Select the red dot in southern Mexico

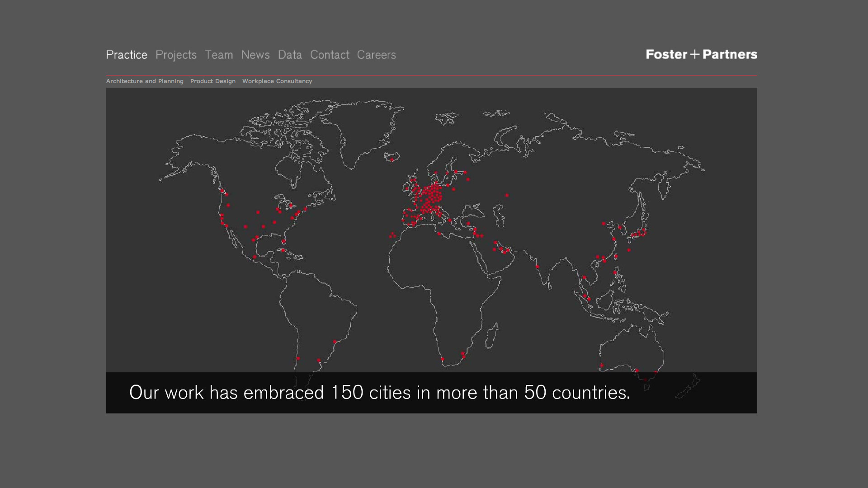(x=255, y=257)
